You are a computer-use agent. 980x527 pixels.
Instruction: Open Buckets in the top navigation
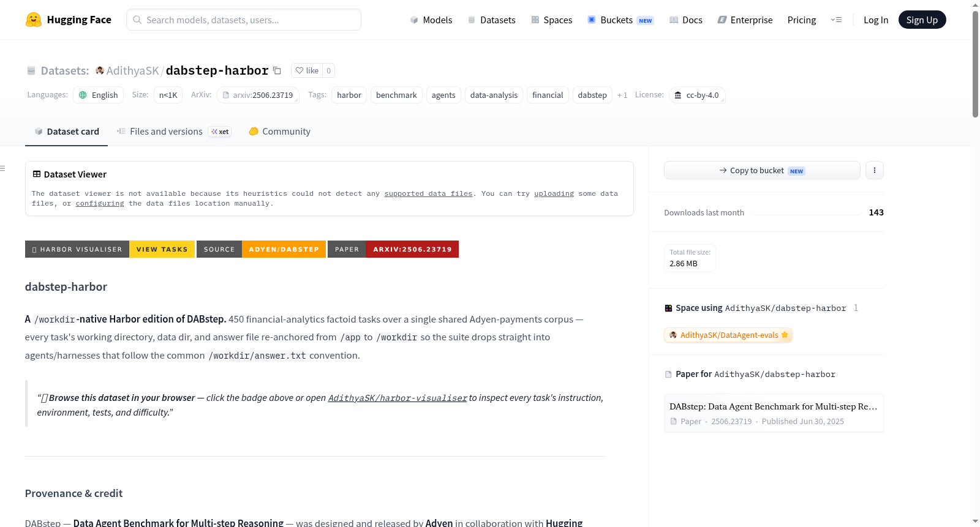[x=620, y=20]
